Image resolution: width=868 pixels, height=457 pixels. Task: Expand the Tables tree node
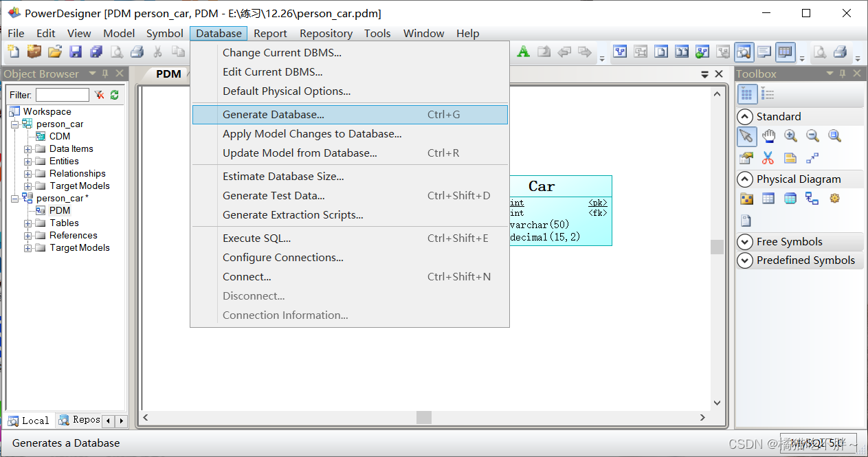pos(28,223)
